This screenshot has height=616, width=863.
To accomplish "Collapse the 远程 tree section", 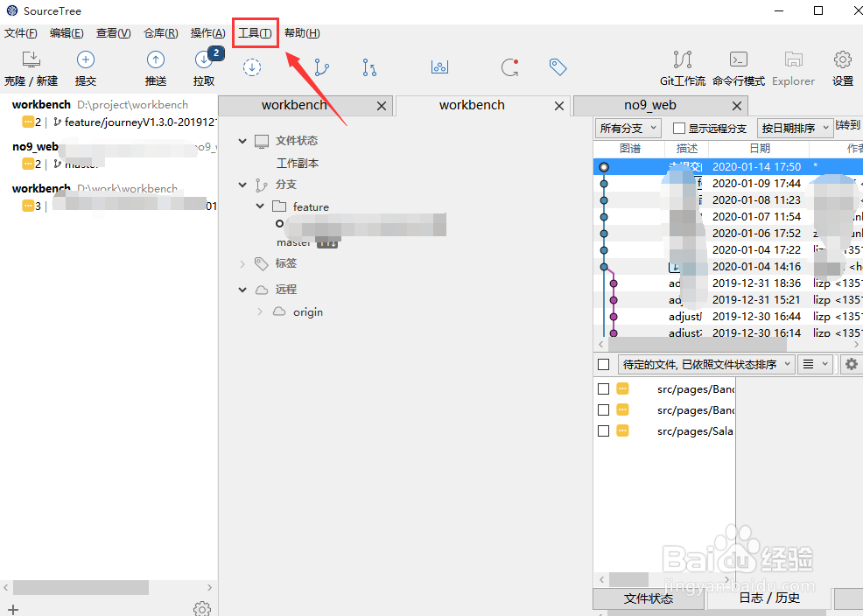I will point(242,290).
